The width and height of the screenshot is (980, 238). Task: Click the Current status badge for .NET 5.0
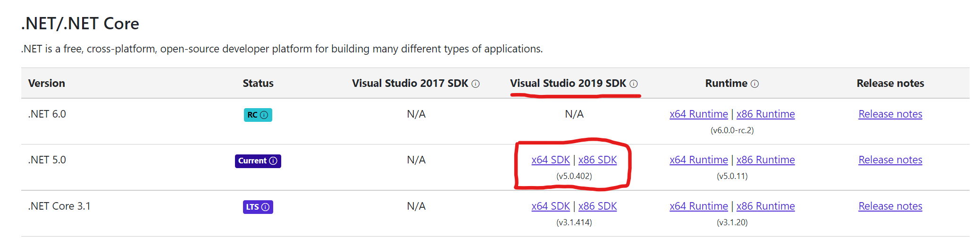tap(258, 161)
